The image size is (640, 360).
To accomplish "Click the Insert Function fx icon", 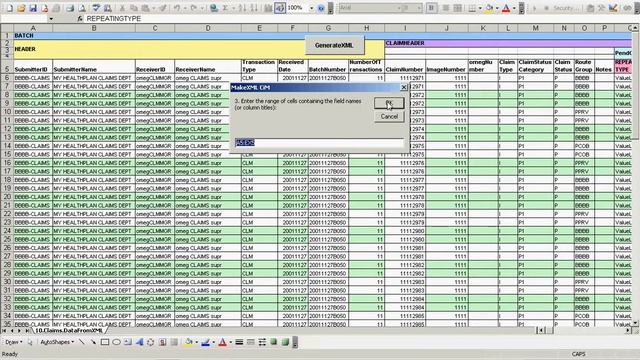I will [80, 19].
